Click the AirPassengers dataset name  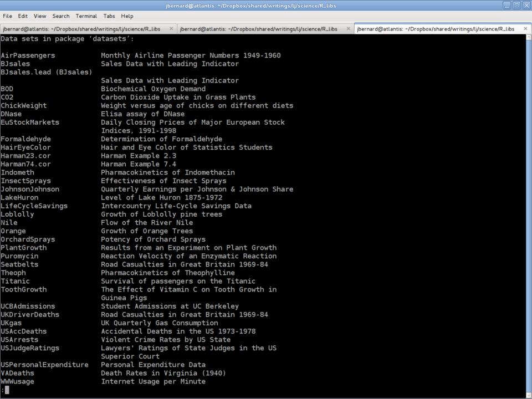pyautogui.click(x=28, y=55)
